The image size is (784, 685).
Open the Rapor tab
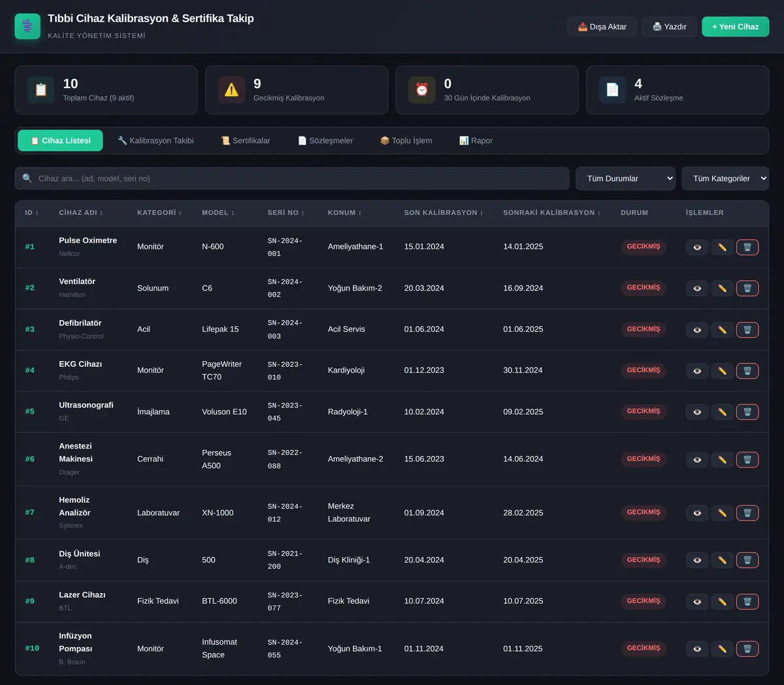point(476,140)
